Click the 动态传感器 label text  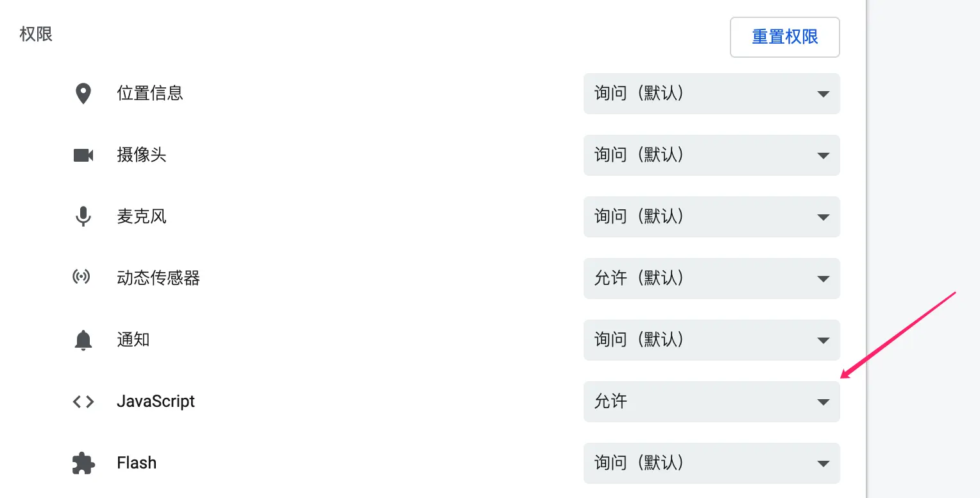(158, 279)
